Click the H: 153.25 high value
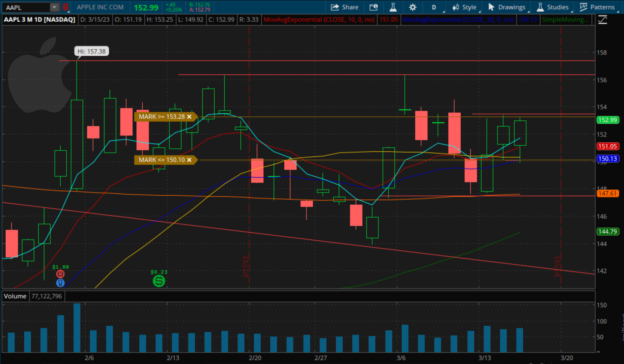The height and width of the screenshot is (364, 624). 160,19
